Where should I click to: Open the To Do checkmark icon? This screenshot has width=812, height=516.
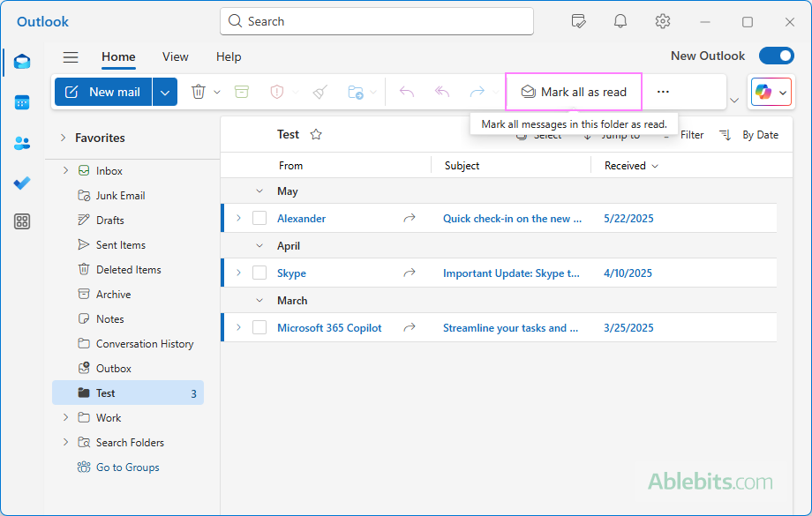click(22, 183)
